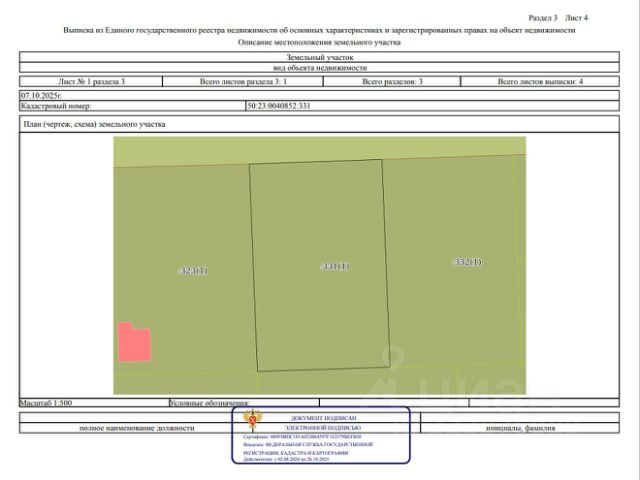
Task: Click the parcel label ":332(1)" on the plan
Action: pos(467,262)
